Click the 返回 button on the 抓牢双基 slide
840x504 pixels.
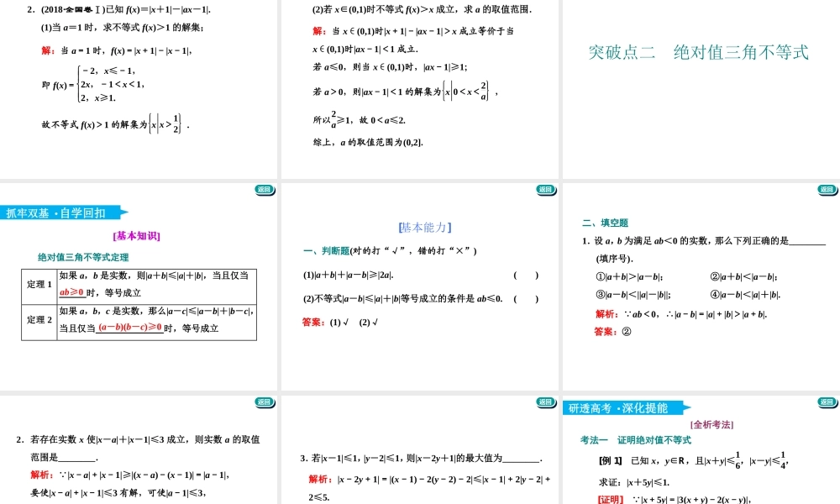(265, 190)
